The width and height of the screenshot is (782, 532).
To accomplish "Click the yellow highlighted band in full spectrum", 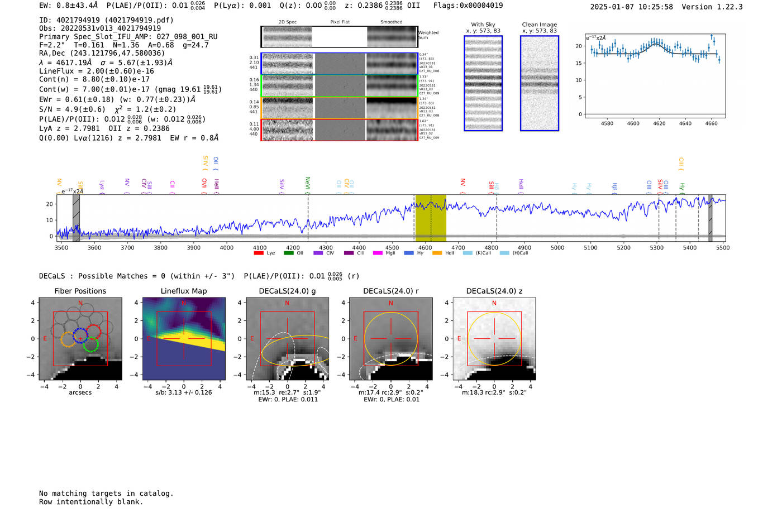I will pyautogui.click(x=431, y=218).
